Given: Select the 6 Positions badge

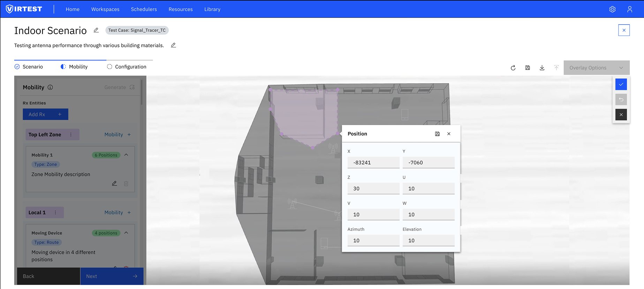Looking at the screenshot, I should pos(106,155).
